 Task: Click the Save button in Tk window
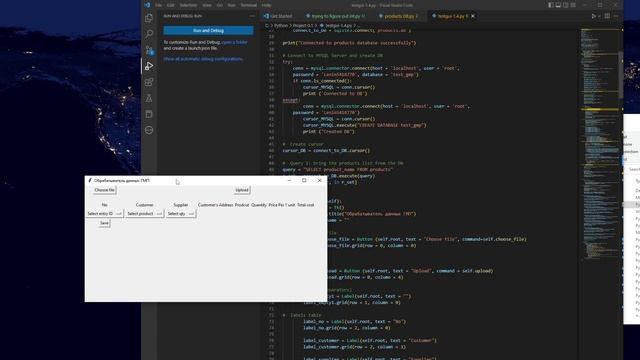(x=104, y=223)
